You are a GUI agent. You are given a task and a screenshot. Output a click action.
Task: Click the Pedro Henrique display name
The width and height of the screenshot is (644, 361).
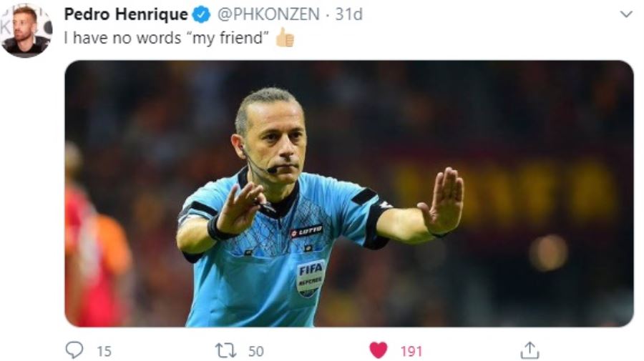pos(126,14)
